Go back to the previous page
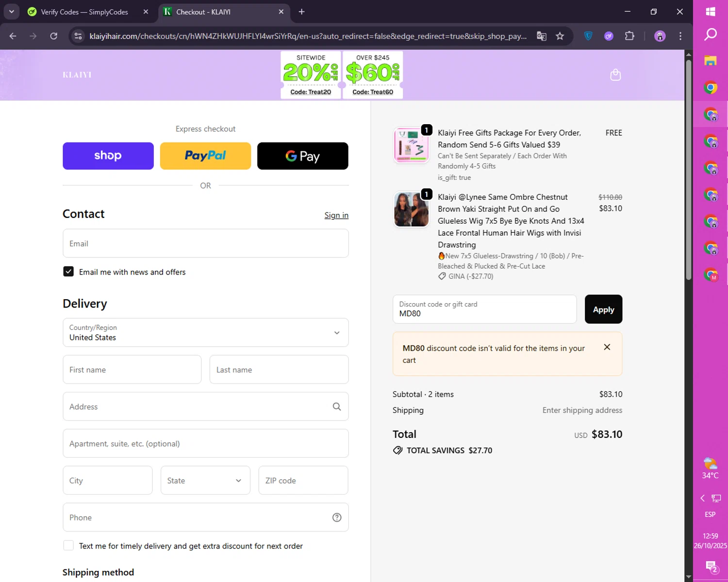The image size is (728, 582). pos(13,36)
